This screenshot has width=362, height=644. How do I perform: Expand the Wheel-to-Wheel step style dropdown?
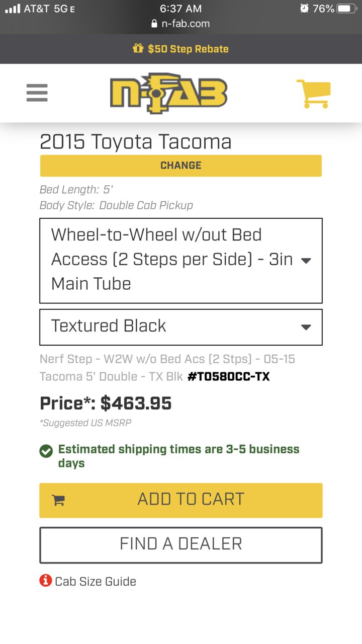click(181, 261)
